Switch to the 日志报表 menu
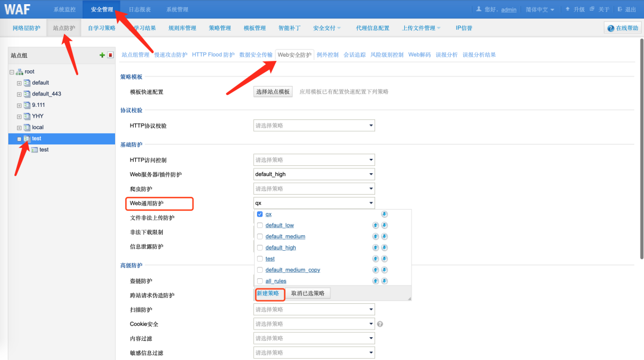644x360 pixels. click(140, 9)
